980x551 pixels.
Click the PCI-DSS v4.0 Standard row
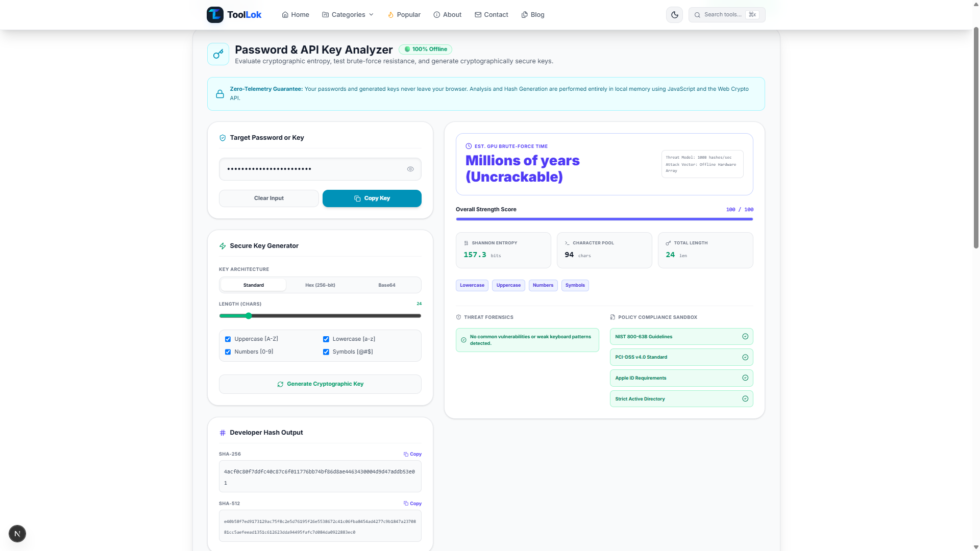click(681, 358)
